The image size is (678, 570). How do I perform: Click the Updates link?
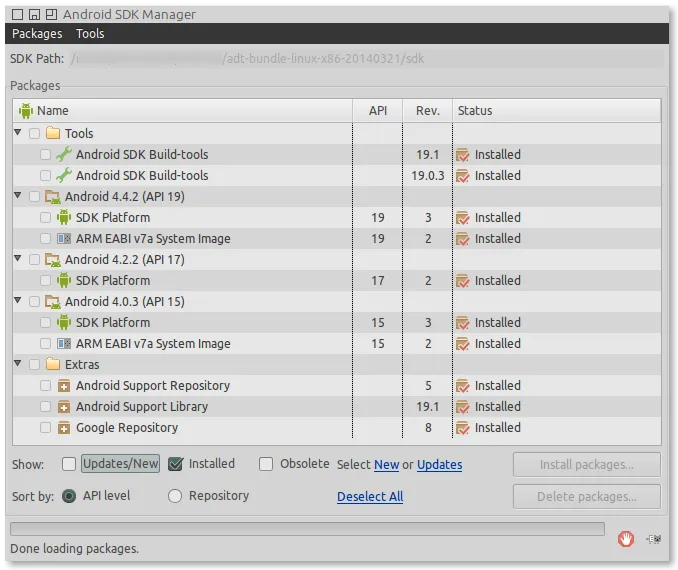click(x=439, y=465)
